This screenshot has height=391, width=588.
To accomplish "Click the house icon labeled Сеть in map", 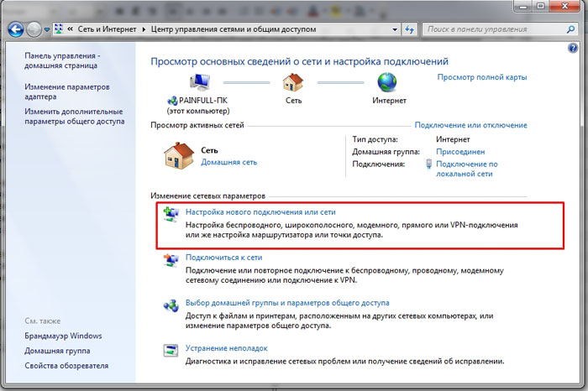I will click(x=293, y=81).
